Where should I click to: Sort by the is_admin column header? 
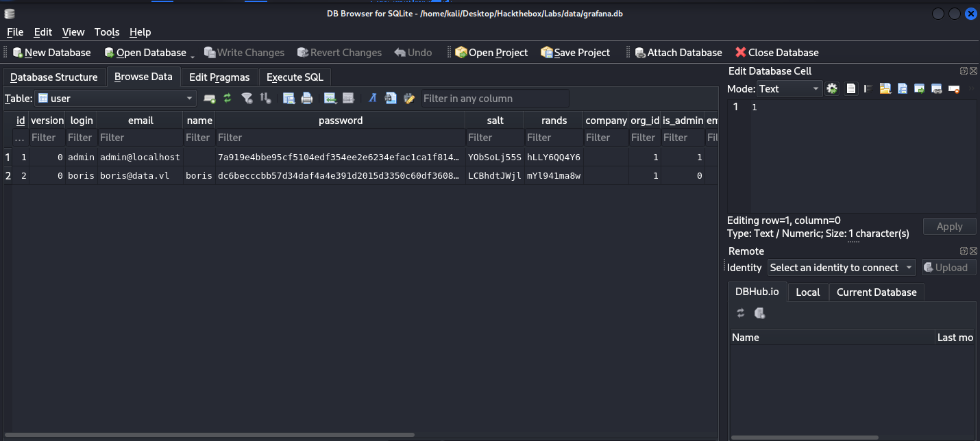point(683,121)
